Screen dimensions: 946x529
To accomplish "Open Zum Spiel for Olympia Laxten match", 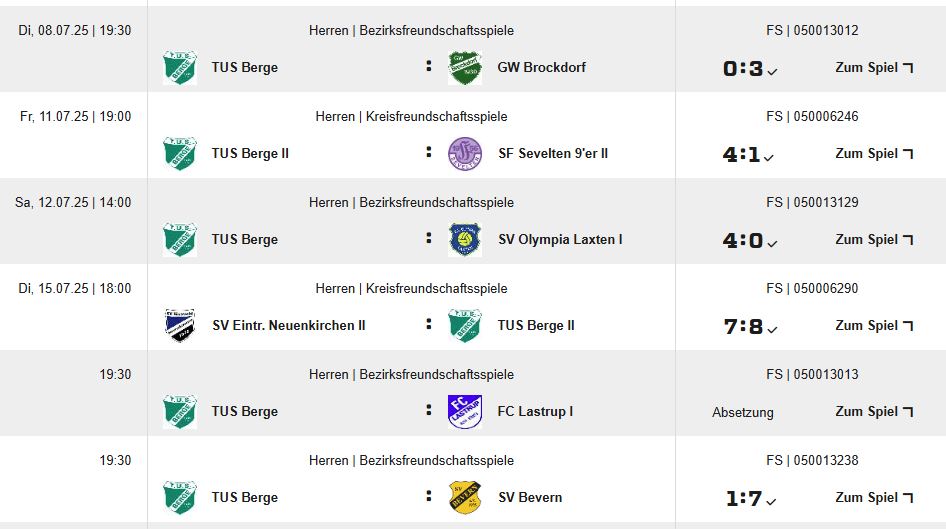I will pos(874,239).
